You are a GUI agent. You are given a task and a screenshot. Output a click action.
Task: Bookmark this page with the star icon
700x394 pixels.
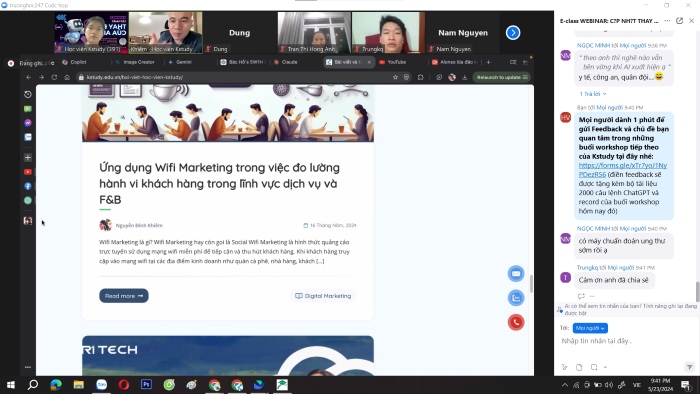click(395, 77)
